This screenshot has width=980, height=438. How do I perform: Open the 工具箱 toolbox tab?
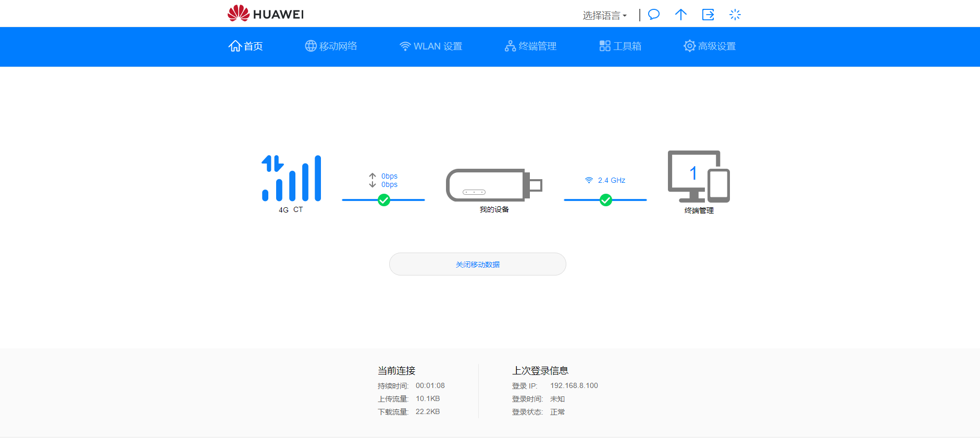click(621, 46)
